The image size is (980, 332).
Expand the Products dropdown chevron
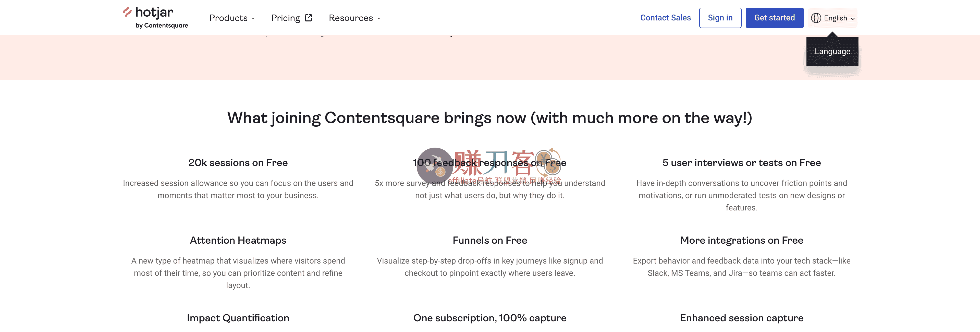click(x=253, y=18)
